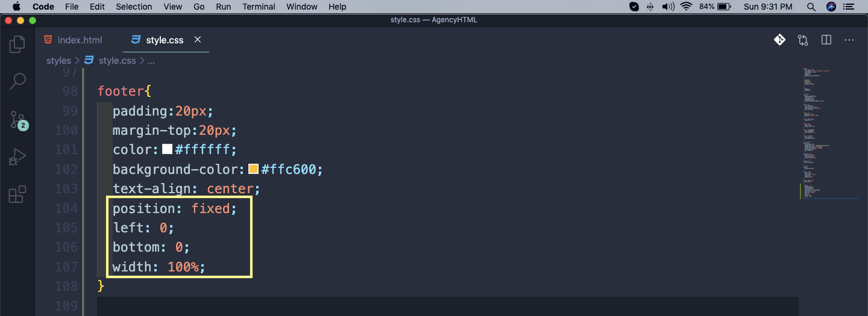Click the source control diamond icon in editor toolbar
This screenshot has width=868, height=316.
point(779,40)
